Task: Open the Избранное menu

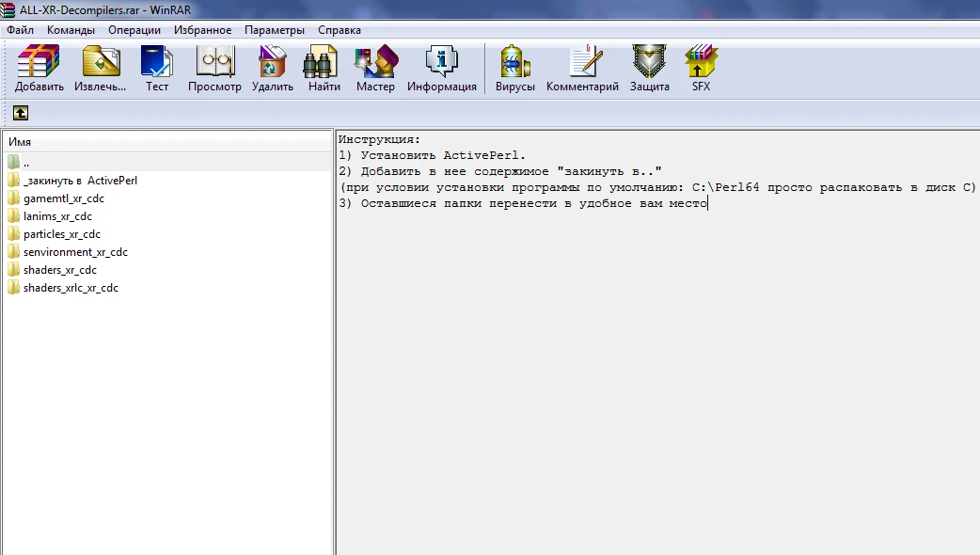Action: 202,30
